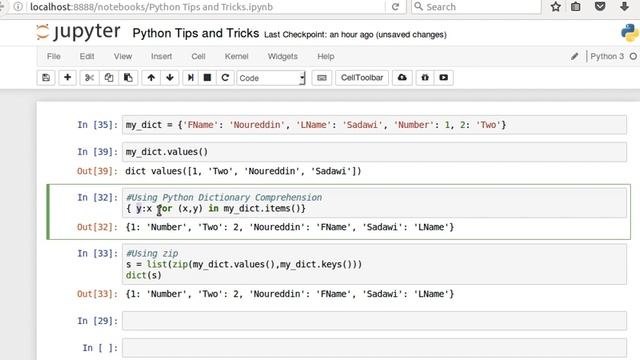Click site info icon in address bar
640x360 pixels.
pyautogui.click(x=18, y=7)
